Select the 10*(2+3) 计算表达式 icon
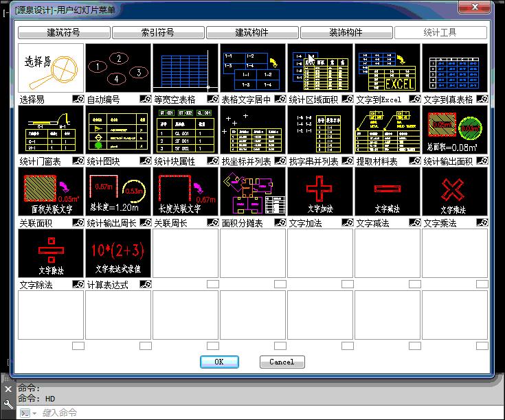505x420 pixels. click(118, 253)
